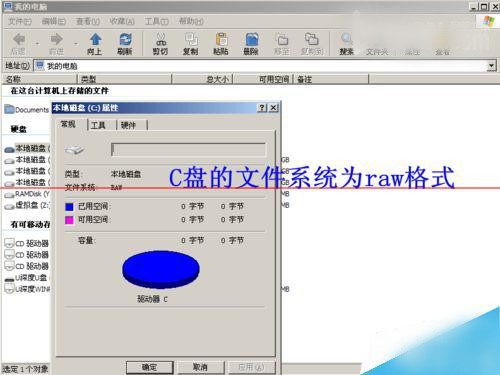500x375 pixels.
Task: Click the volume label input field
Action: (x=189, y=150)
